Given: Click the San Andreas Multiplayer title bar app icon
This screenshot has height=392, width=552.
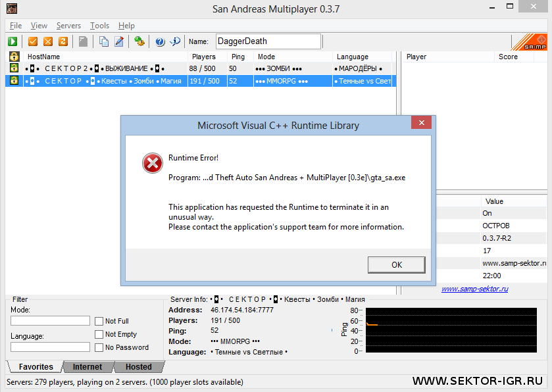Looking at the screenshot, I should (12, 8).
